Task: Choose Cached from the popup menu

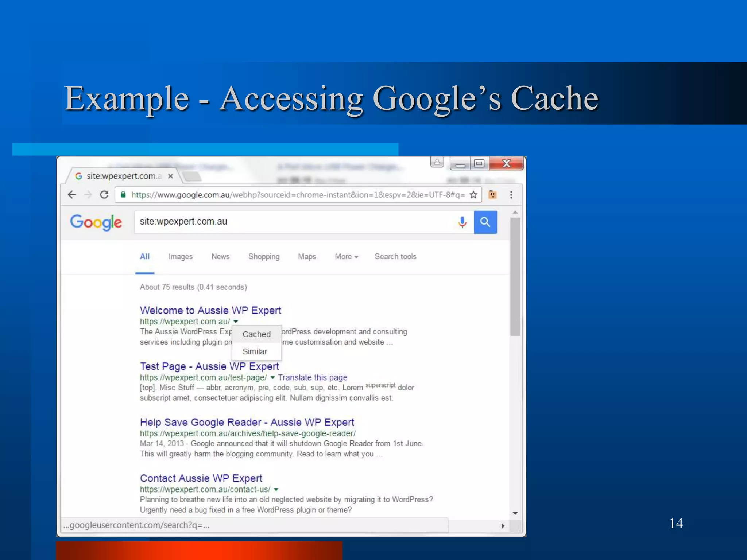Action: click(256, 334)
